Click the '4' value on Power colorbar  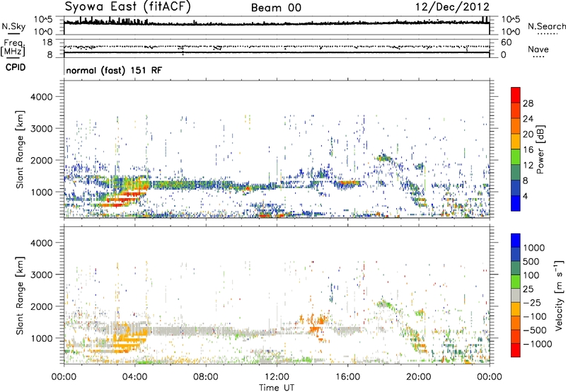(x=525, y=197)
